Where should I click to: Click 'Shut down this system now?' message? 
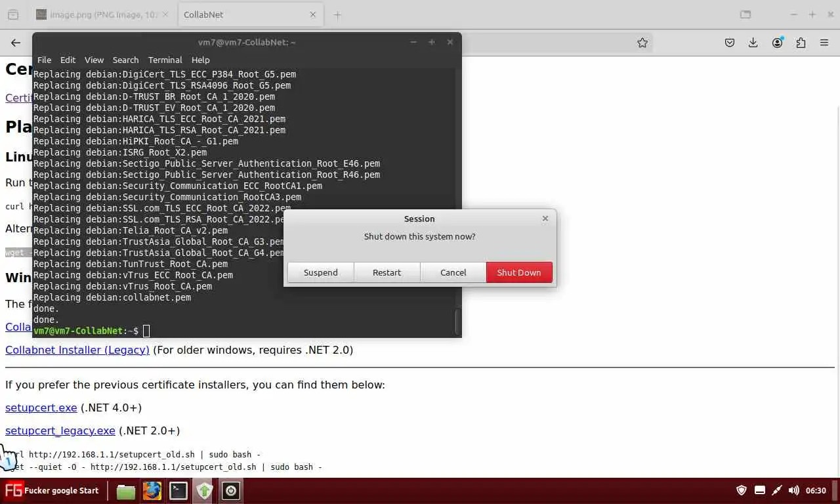pyautogui.click(x=420, y=236)
